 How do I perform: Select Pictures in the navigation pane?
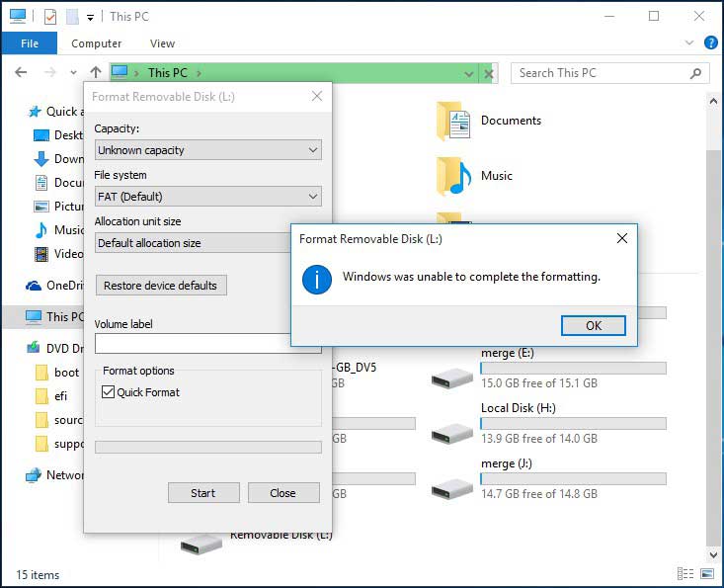(58, 206)
